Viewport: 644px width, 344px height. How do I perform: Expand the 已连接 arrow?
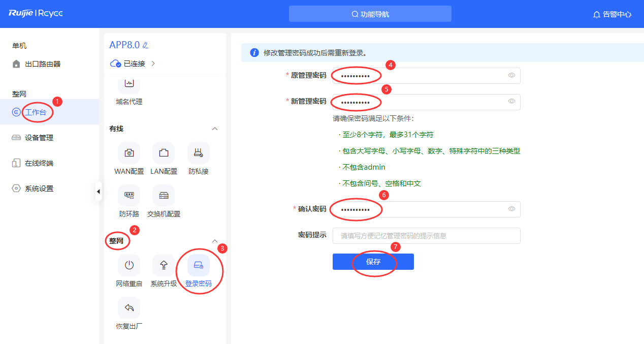(153, 64)
